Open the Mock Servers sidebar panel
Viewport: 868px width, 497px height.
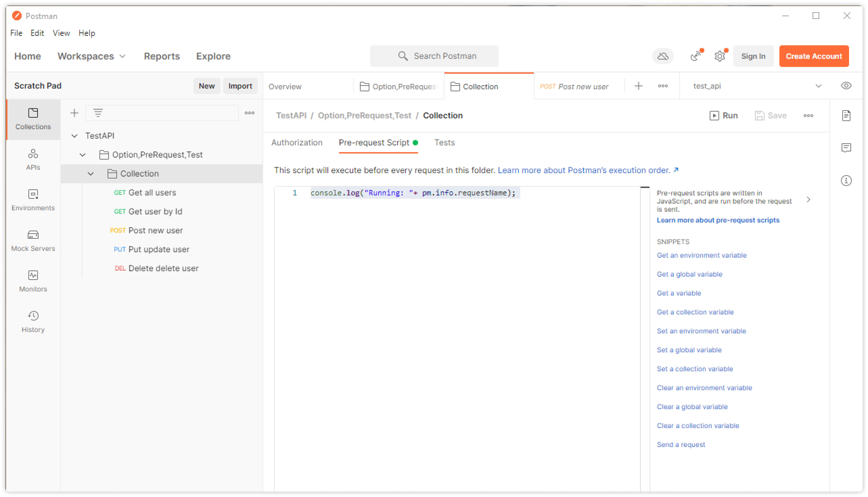click(x=33, y=241)
